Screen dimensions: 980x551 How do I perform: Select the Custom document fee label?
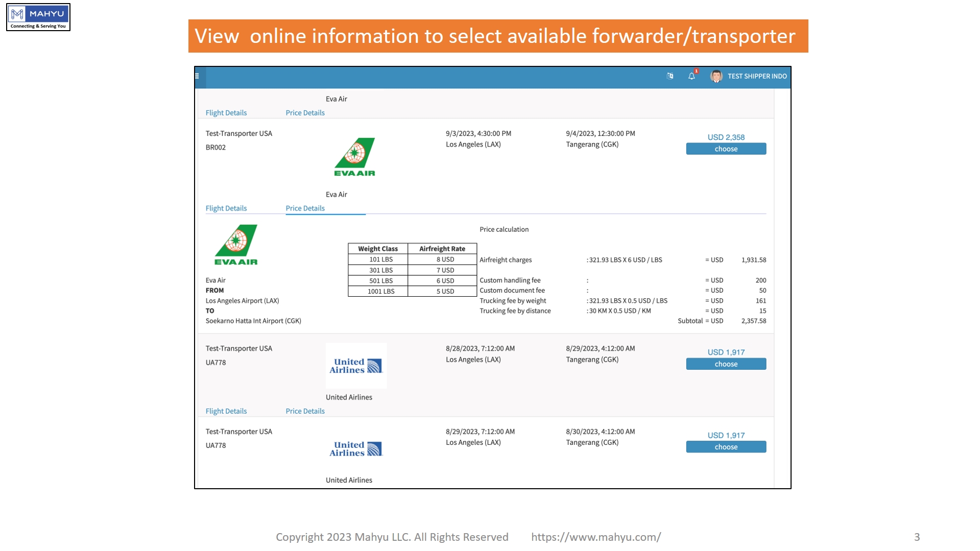512,291
